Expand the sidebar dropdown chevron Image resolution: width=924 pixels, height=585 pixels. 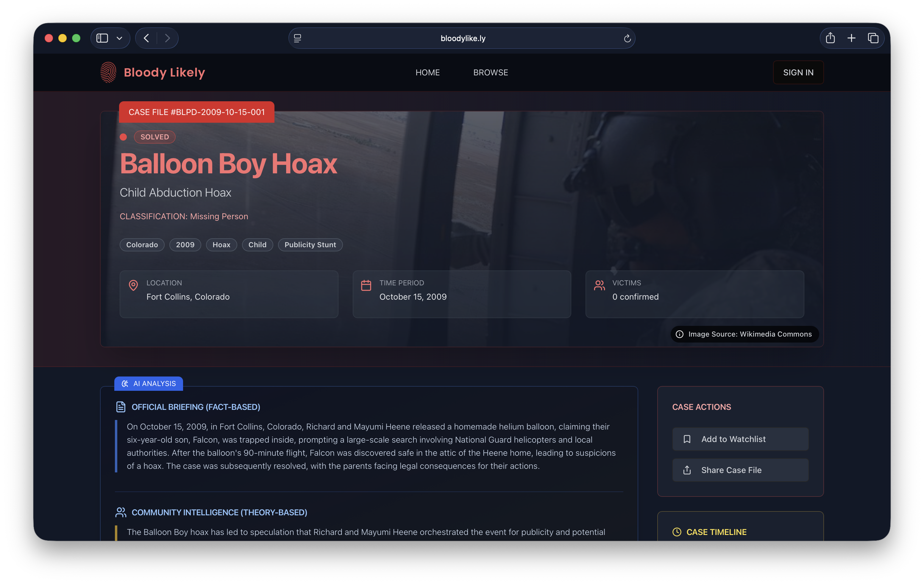point(119,38)
